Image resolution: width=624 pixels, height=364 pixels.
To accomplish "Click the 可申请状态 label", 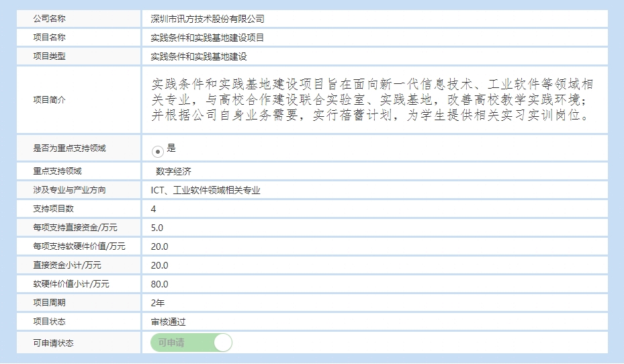I will 54,343.
